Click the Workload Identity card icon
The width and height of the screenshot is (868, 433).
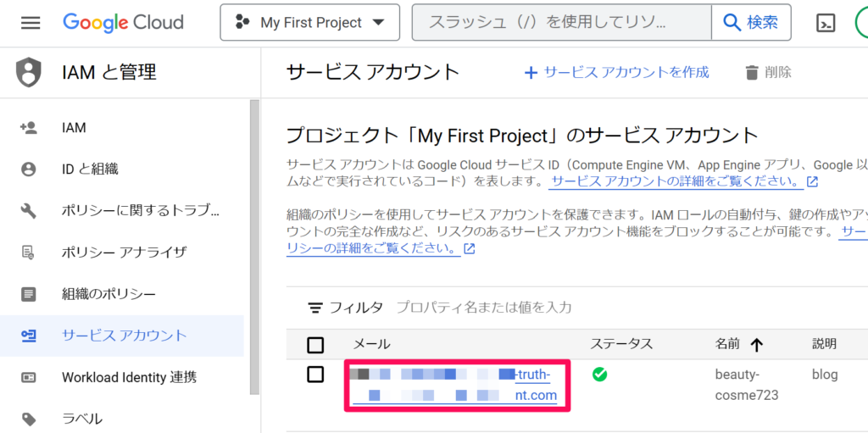click(x=28, y=378)
